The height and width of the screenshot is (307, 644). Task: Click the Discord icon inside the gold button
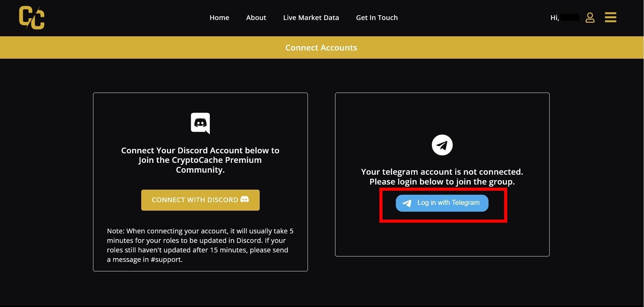(x=245, y=200)
